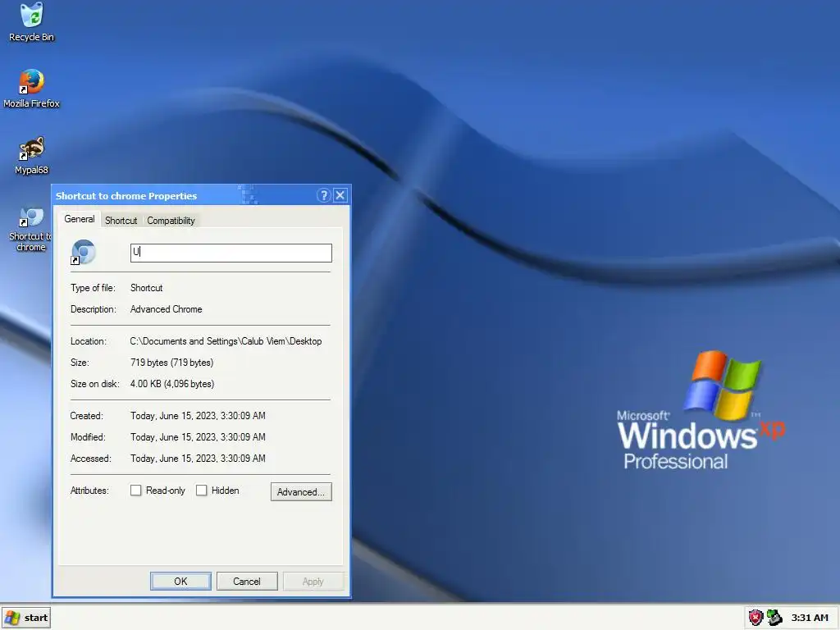Dismiss dialog with Cancel button
The width and height of the screenshot is (840, 630).
click(x=246, y=582)
